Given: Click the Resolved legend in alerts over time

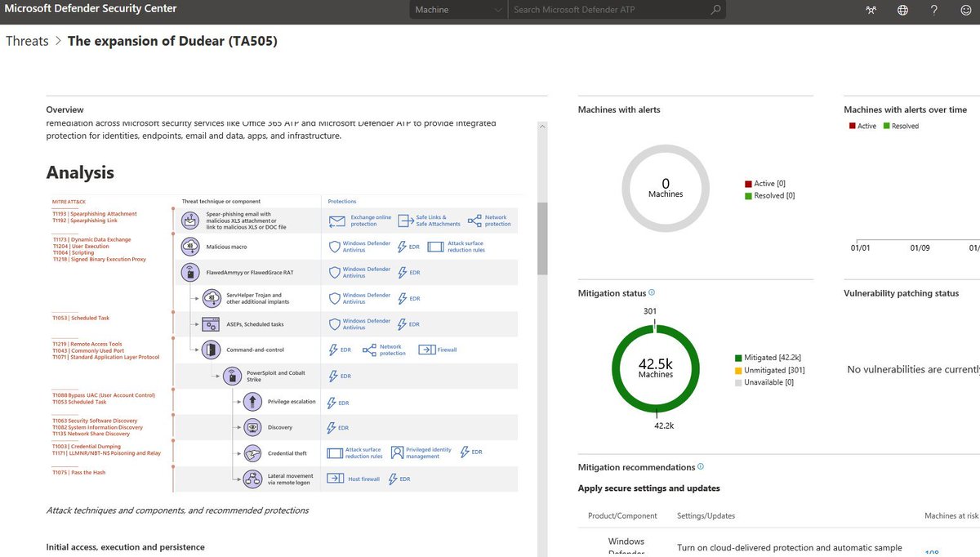Looking at the screenshot, I should point(901,126).
